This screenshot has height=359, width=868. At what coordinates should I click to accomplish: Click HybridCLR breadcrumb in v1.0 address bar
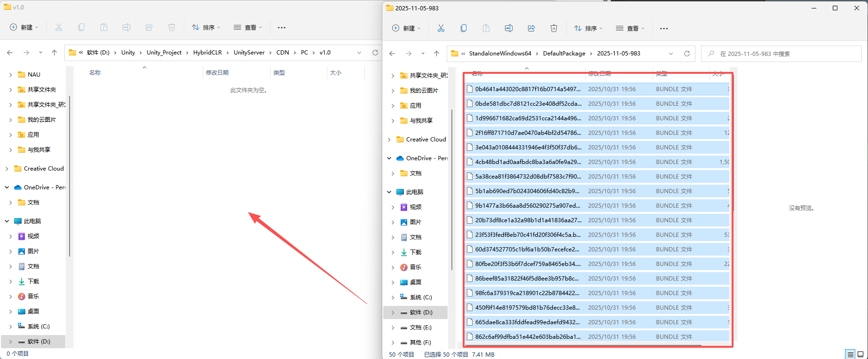207,53
